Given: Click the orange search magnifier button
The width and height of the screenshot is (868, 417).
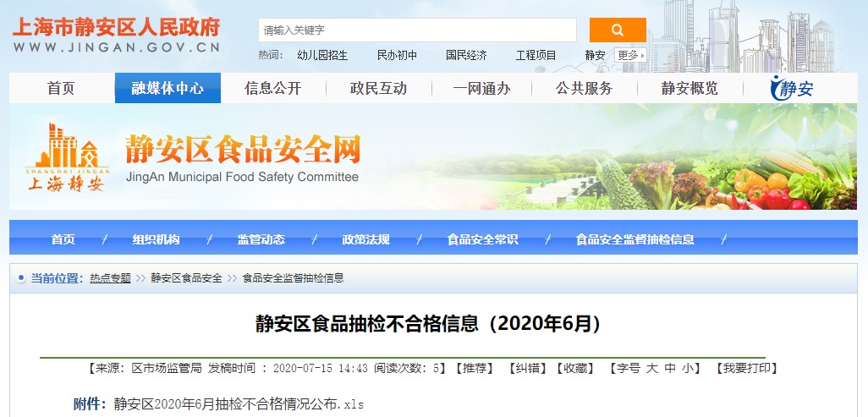Looking at the screenshot, I should [617, 30].
